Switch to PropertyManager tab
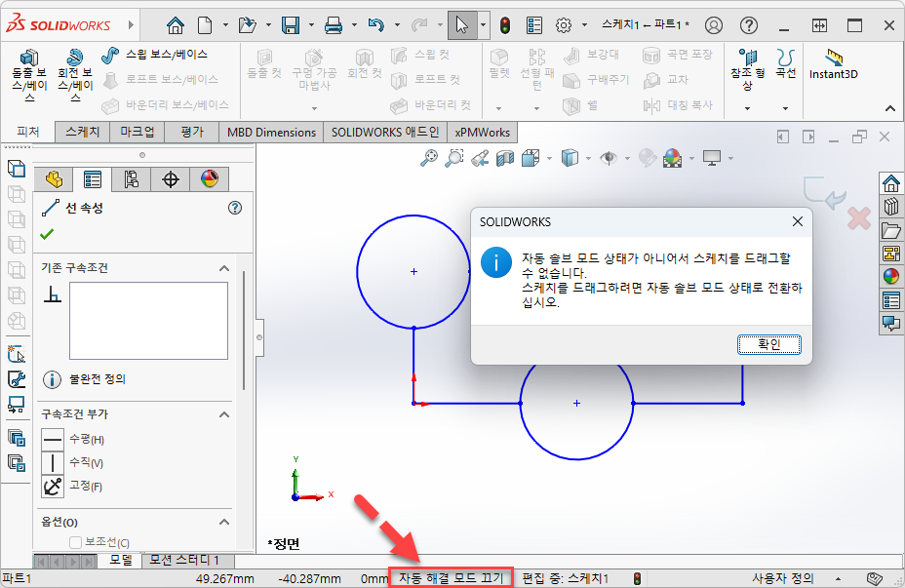This screenshot has height=588, width=905. (x=93, y=179)
